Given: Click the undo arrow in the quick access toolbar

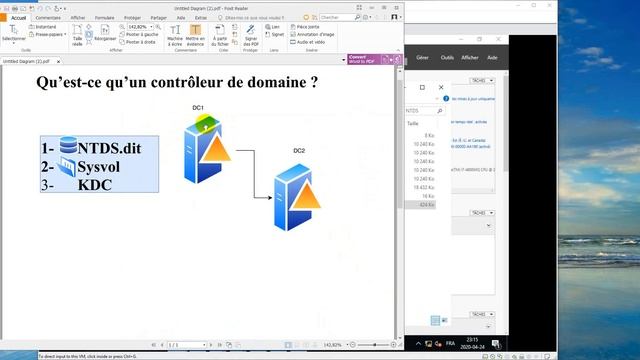Looking at the screenshot, I should (x=40, y=8).
